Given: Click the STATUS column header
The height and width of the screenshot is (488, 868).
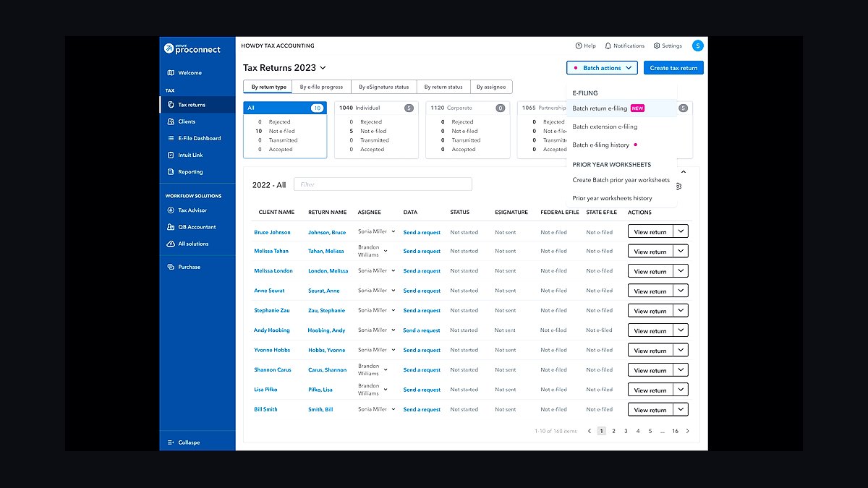Looking at the screenshot, I should click(460, 213).
